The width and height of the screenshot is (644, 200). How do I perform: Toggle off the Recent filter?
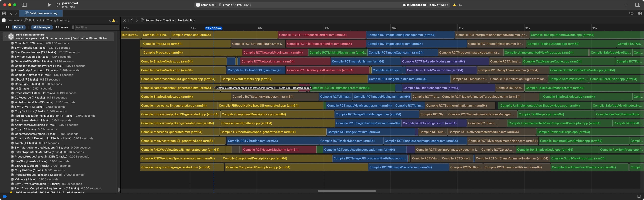point(19,27)
